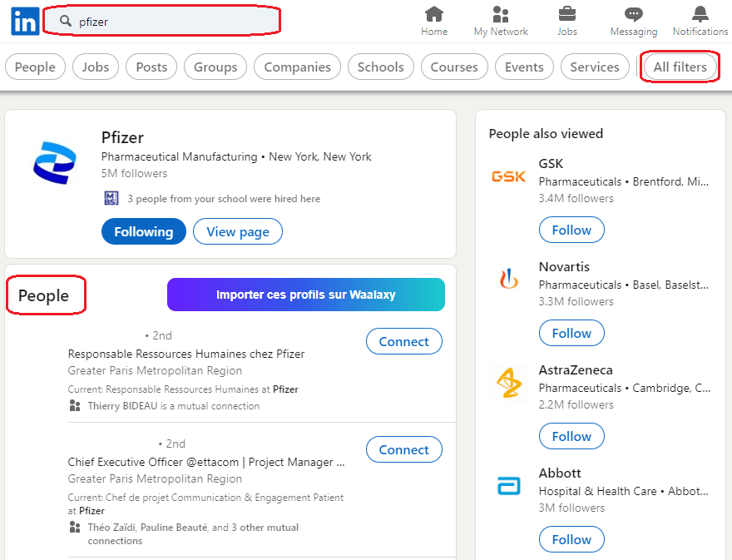Click the Pfizer company logo
Image resolution: width=732 pixels, height=560 pixels.
click(55, 162)
